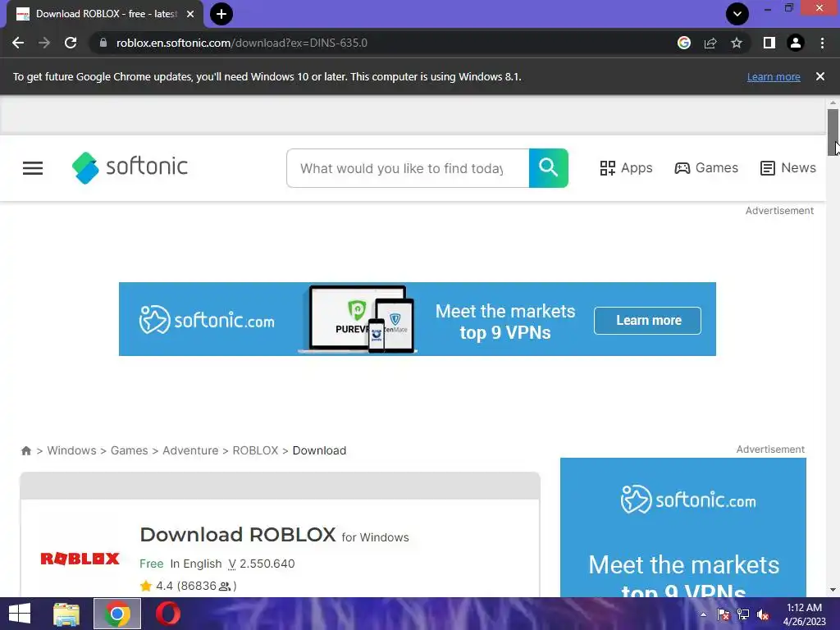The height and width of the screenshot is (630, 840).
Task: Launch Opera from the taskbar
Action: tap(167, 614)
